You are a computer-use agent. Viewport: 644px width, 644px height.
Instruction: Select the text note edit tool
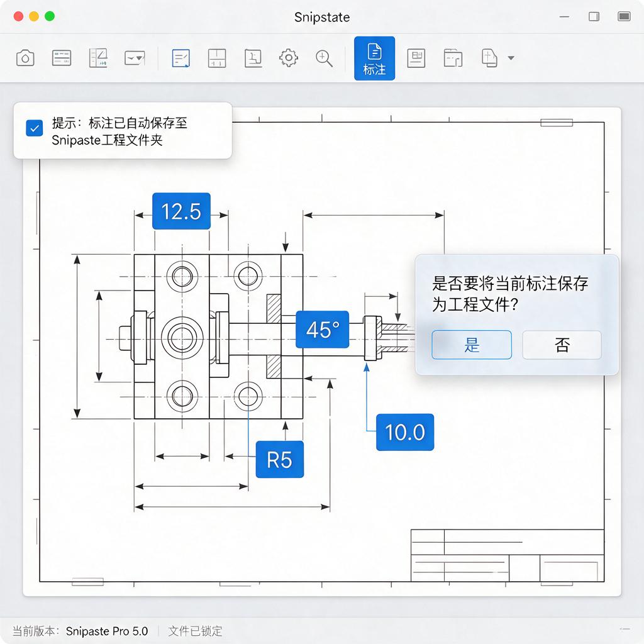180,58
